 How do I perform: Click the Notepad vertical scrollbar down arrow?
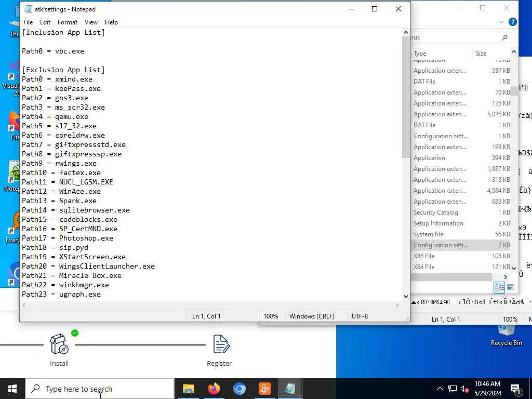pos(406,297)
